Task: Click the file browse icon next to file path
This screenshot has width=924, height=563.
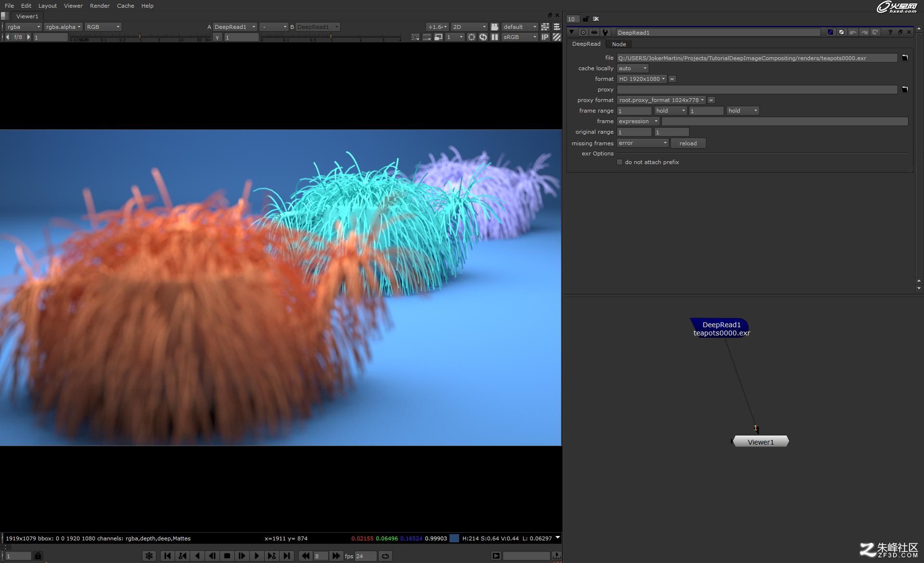Action: point(905,58)
